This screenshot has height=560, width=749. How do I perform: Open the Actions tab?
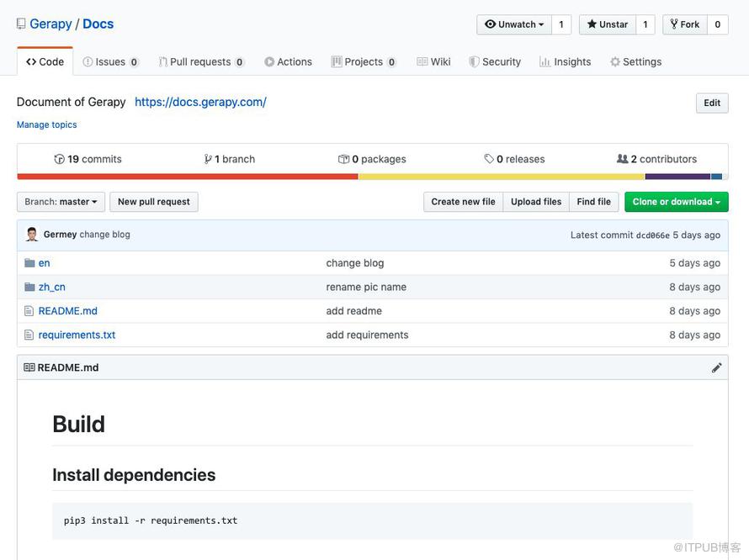[288, 61]
